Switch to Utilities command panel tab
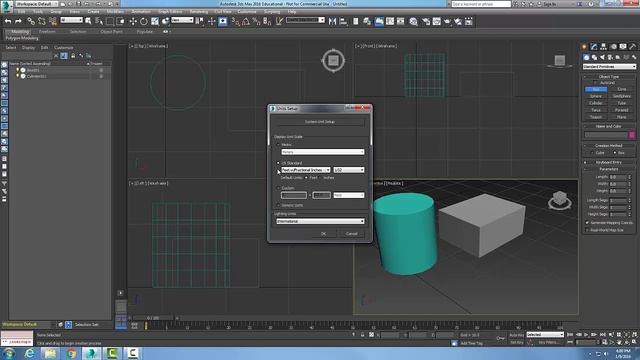 (x=633, y=47)
